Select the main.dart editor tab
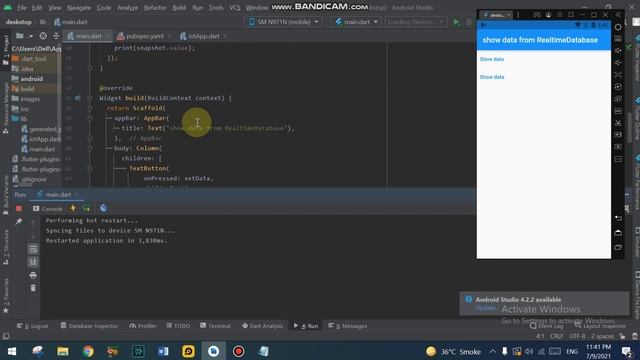 pos(88,36)
